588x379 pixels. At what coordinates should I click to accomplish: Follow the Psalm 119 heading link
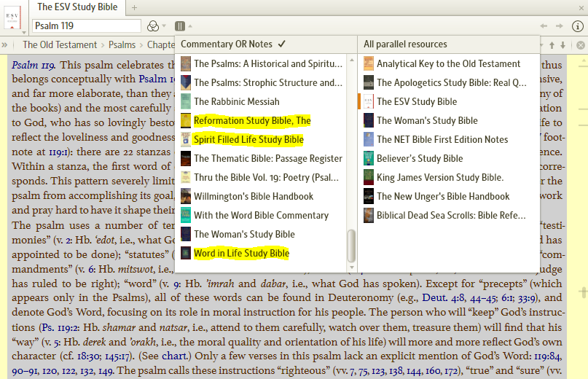pyautogui.click(x=33, y=65)
